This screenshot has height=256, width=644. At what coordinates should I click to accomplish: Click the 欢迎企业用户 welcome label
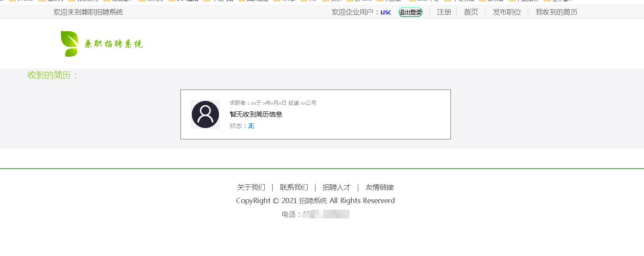[x=354, y=12]
